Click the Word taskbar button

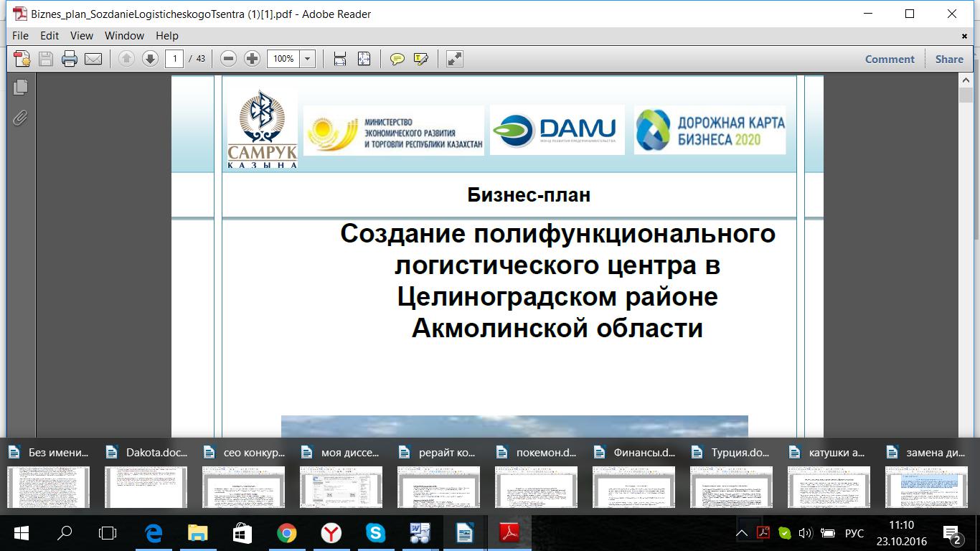point(420,533)
